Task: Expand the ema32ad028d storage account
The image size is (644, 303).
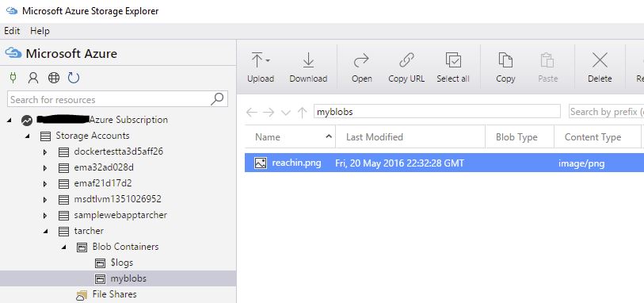Action: tap(45, 167)
